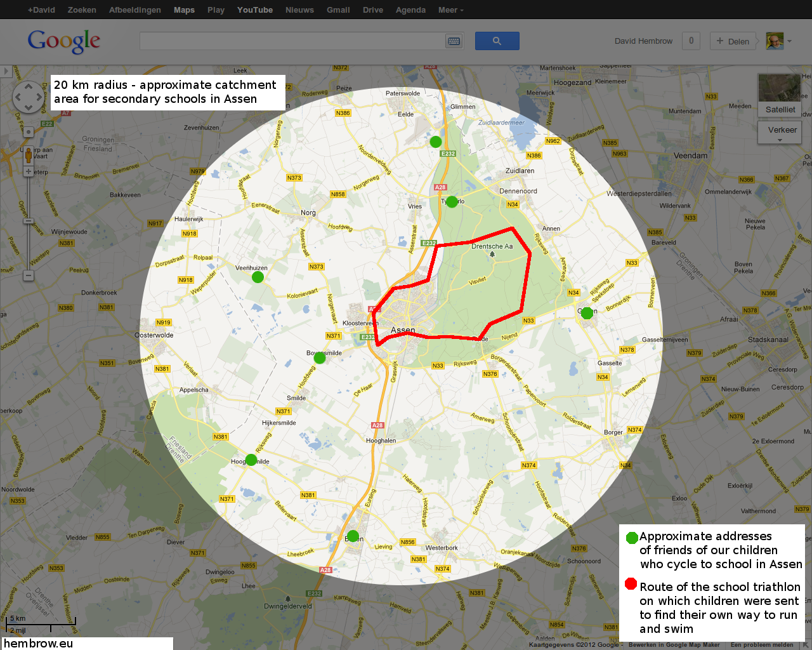Click Een probleem melden link
This screenshot has width=812, height=650.
(x=762, y=645)
